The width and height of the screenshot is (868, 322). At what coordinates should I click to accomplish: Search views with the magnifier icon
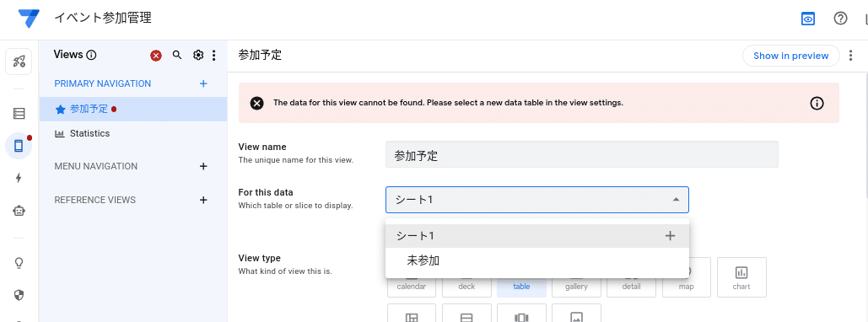point(177,55)
